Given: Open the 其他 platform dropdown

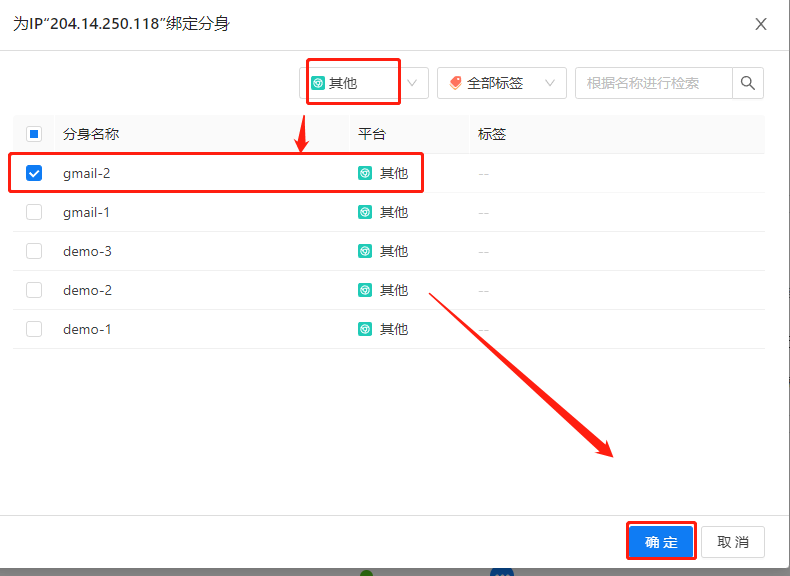Looking at the screenshot, I should click(365, 83).
